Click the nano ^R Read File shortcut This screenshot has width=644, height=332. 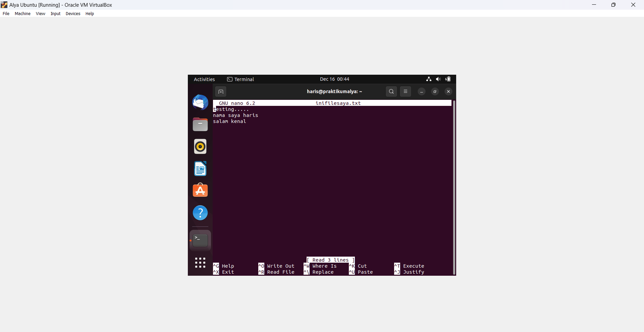[x=276, y=272]
